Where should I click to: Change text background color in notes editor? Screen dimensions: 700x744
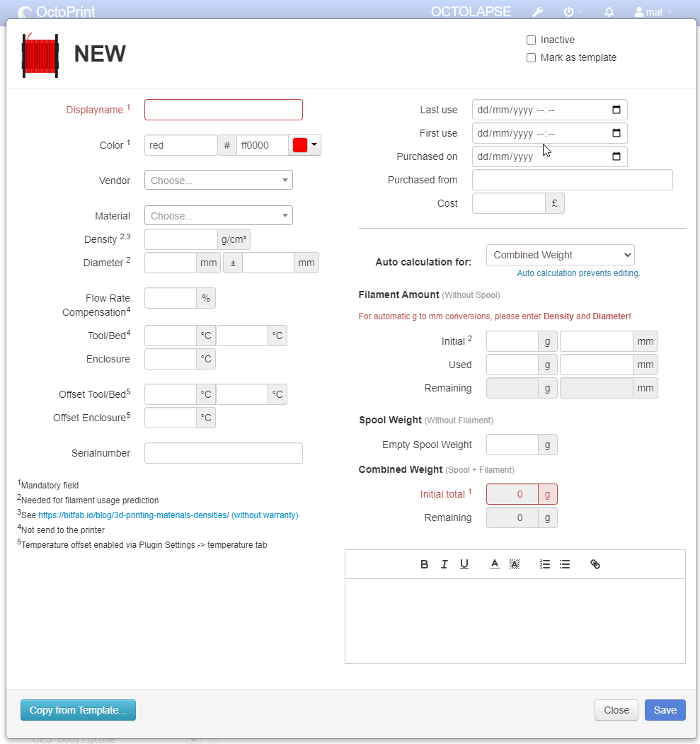(515, 564)
